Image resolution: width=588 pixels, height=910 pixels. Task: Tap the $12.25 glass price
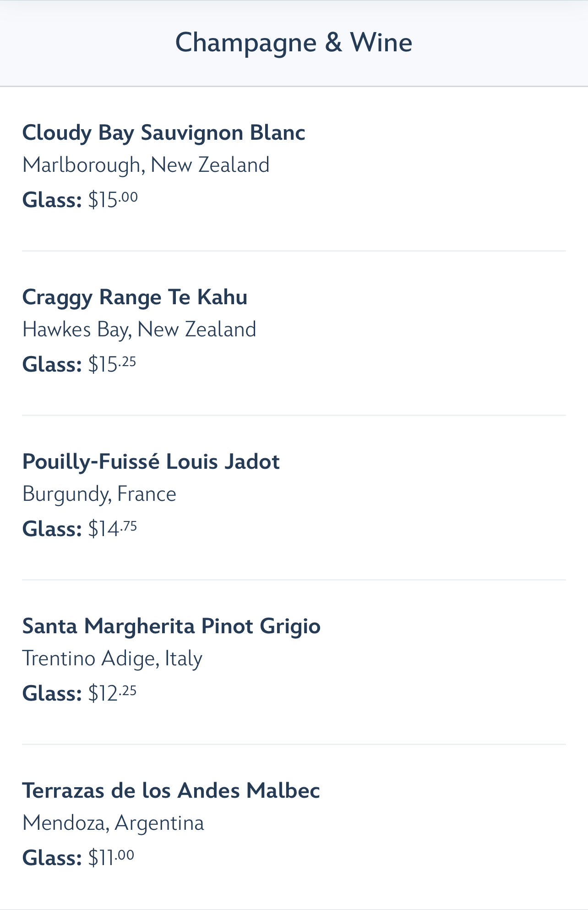112,693
